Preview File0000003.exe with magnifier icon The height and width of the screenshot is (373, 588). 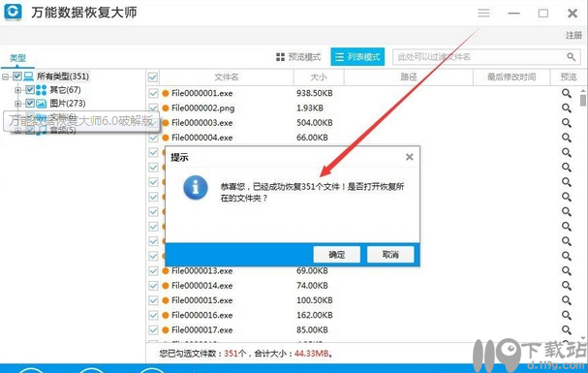[x=567, y=123]
